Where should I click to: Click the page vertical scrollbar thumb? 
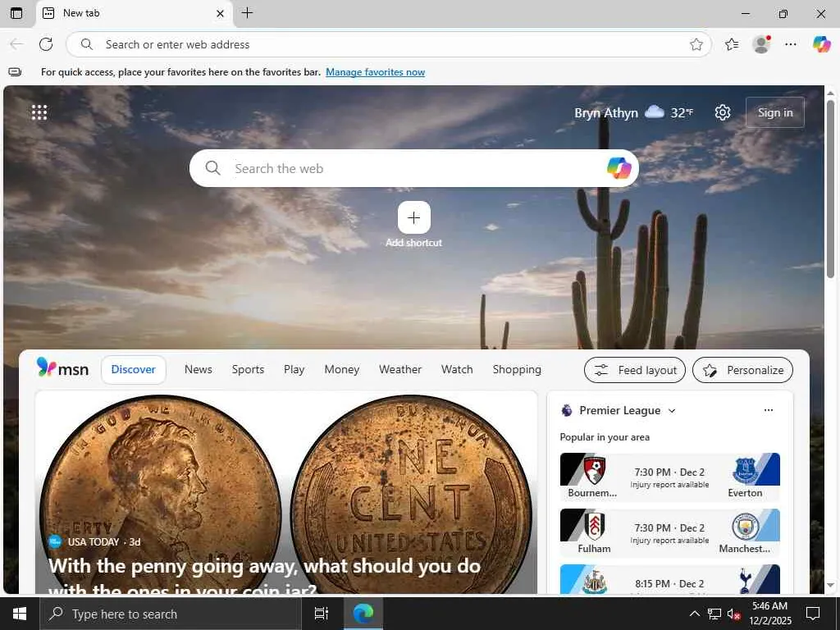click(x=831, y=188)
